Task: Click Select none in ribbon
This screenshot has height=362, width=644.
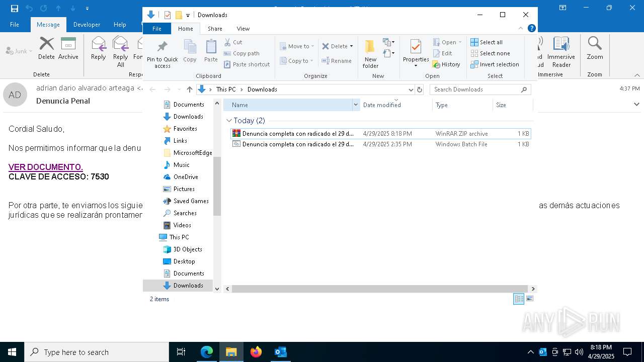Action: click(491, 53)
